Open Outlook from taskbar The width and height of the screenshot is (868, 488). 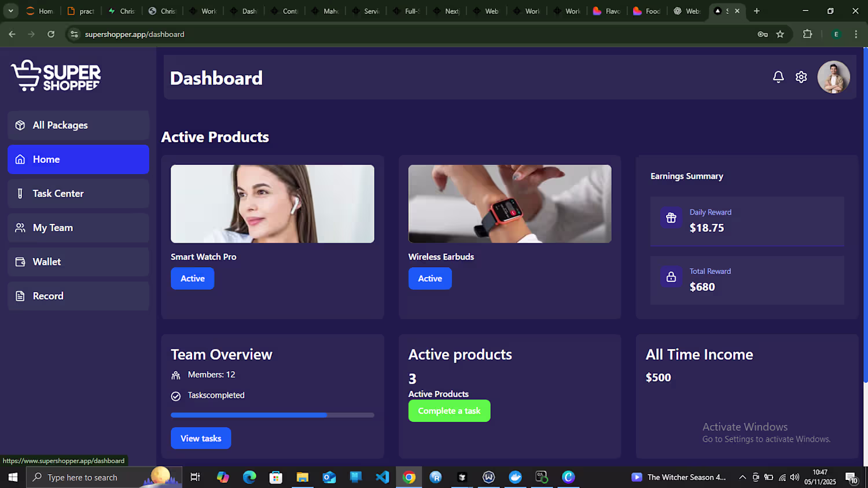[329, 477]
